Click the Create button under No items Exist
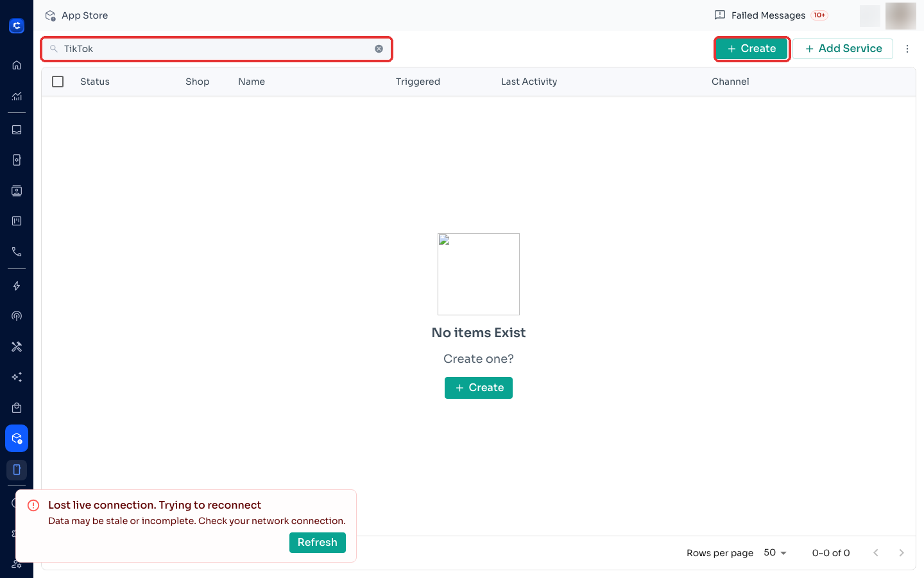 (479, 388)
